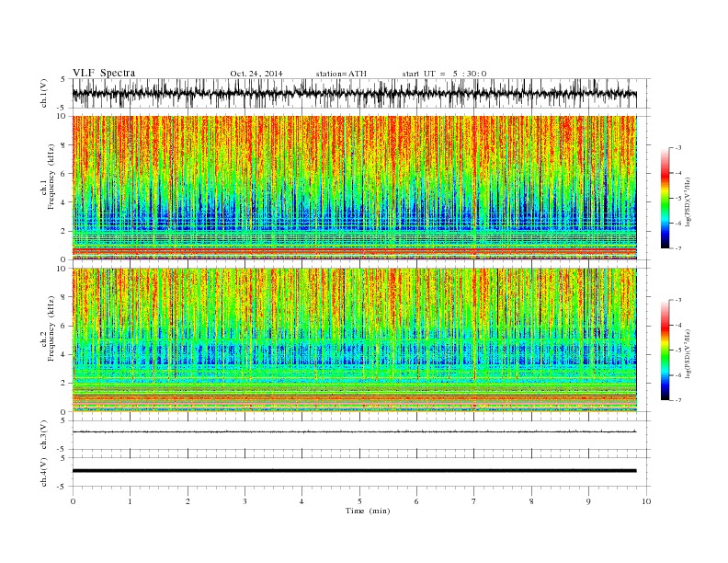Click the ch.1 spectrogram panel
Screen dimensions: 728x563
click(x=355, y=188)
